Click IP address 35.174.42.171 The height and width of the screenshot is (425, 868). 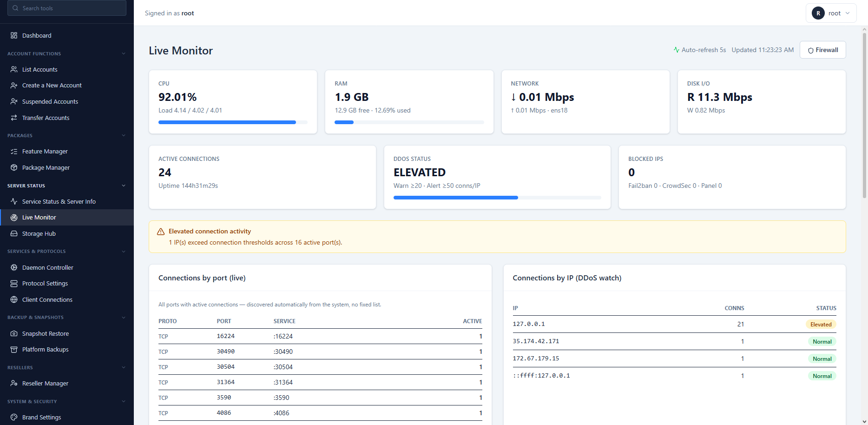pos(536,341)
